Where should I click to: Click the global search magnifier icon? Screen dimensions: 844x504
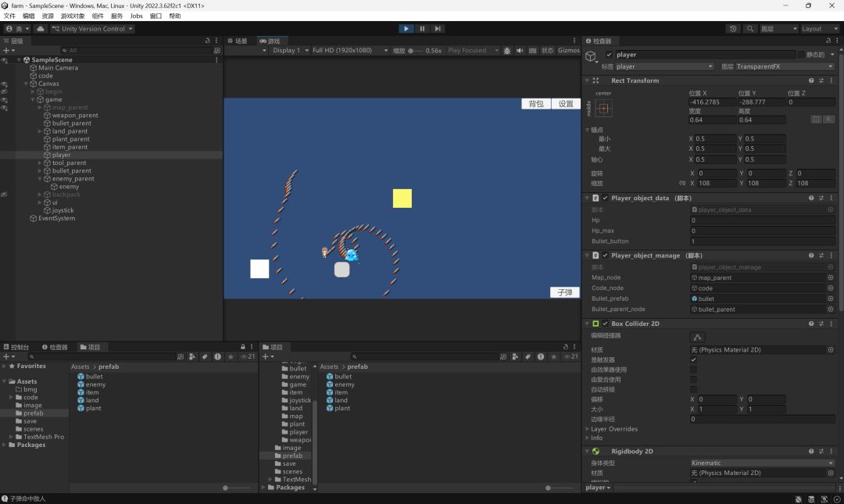[750, 29]
